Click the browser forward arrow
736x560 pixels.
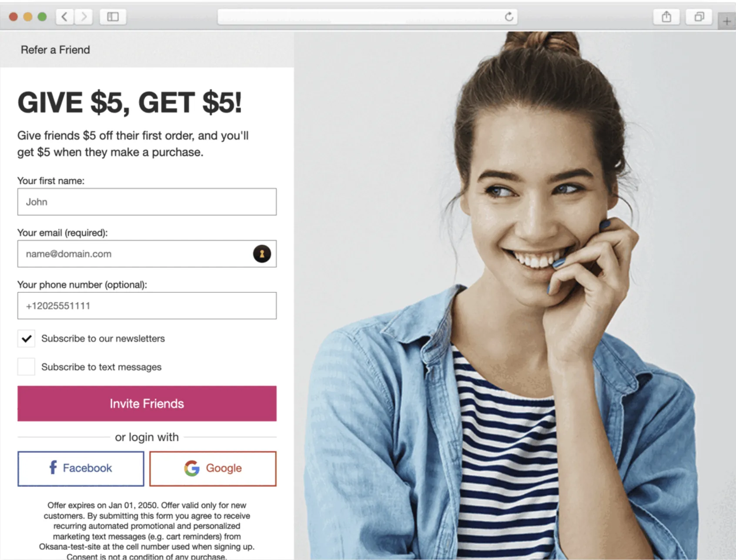[x=84, y=17]
